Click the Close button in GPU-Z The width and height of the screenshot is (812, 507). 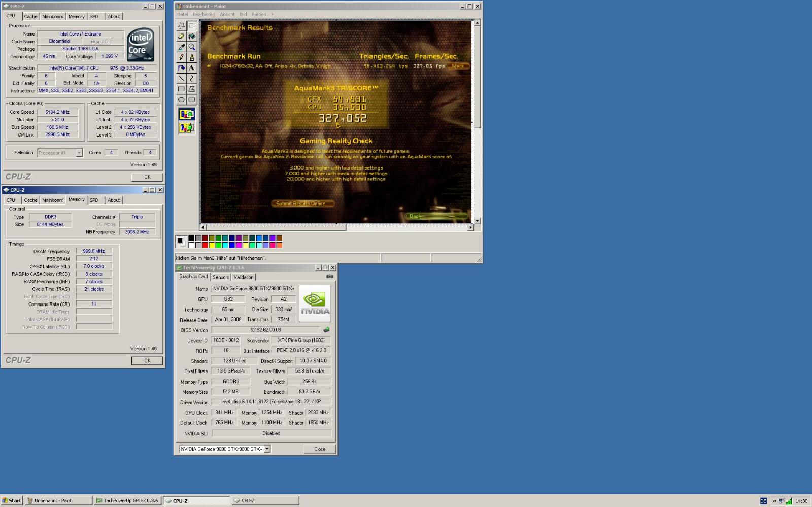click(320, 449)
